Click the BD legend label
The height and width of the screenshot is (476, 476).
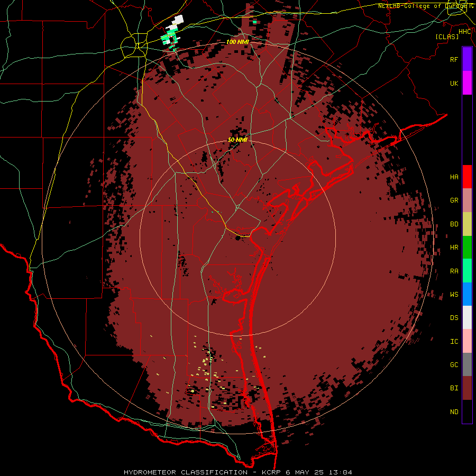tap(454, 224)
